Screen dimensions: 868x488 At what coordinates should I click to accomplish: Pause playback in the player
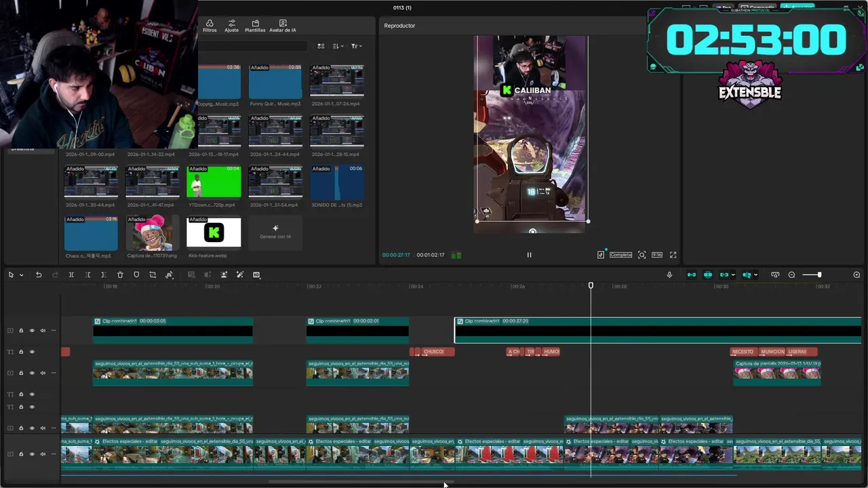pyautogui.click(x=529, y=255)
